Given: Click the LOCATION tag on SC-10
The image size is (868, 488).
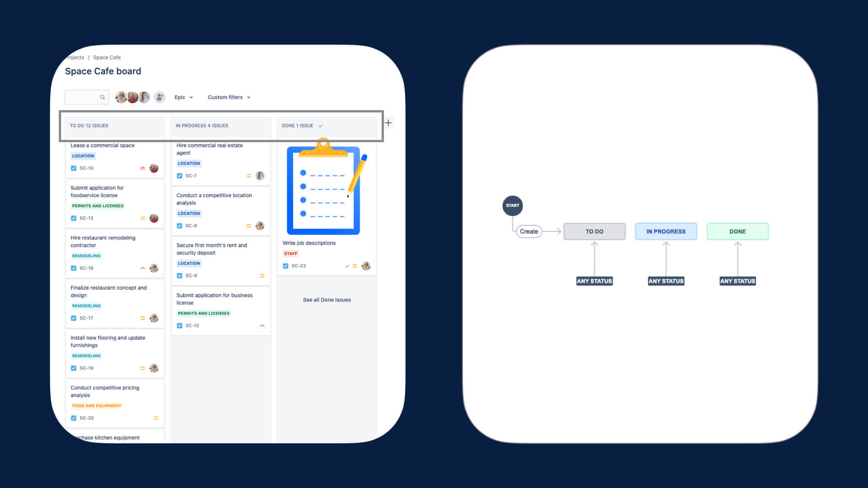Looking at the screenshot, I should [83, 155].
